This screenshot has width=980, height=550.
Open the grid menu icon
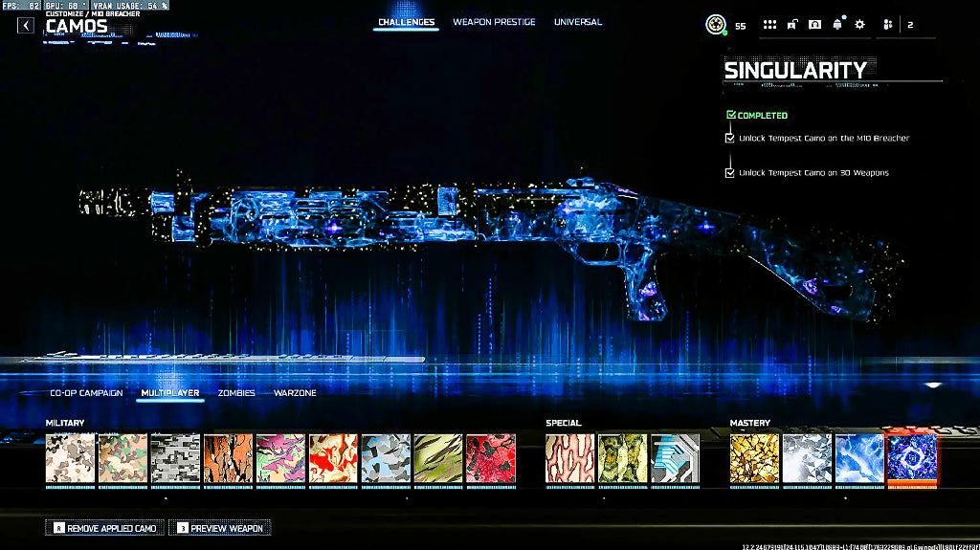click(x=769, y=25)
